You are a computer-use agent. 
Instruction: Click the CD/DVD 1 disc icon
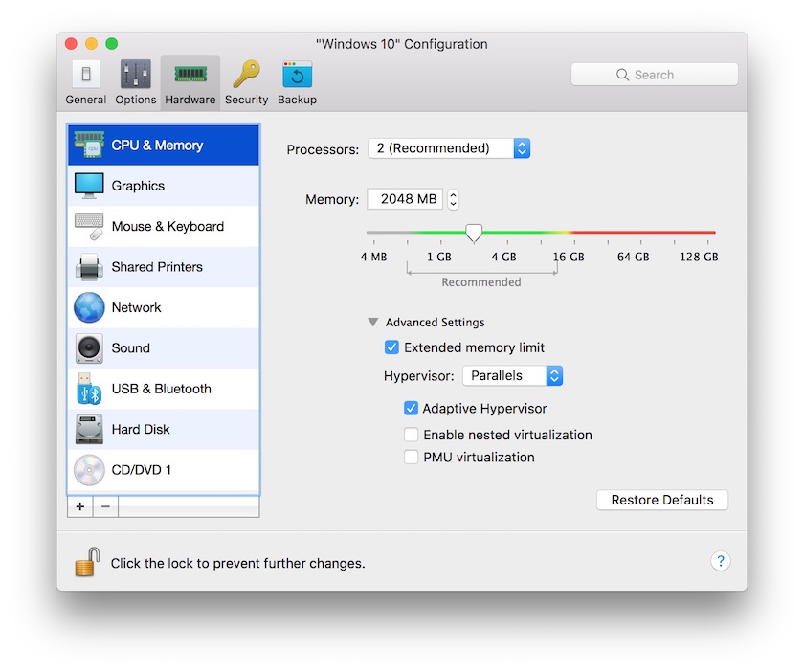click(x=89, y=470)
